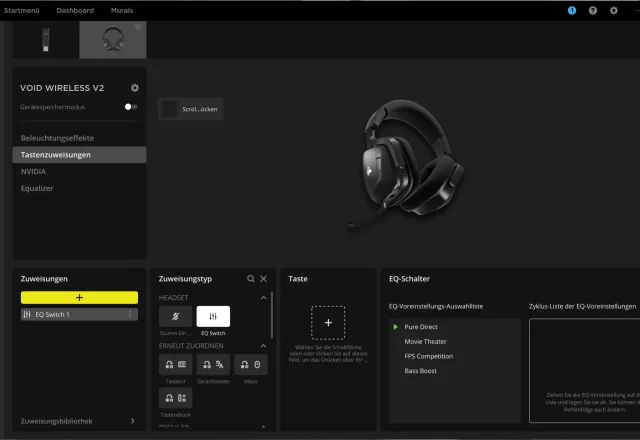Collapse the HEADSET section
Image resolution: width=640 pixels, height=440 pixels.
click(x=264, y=298)
